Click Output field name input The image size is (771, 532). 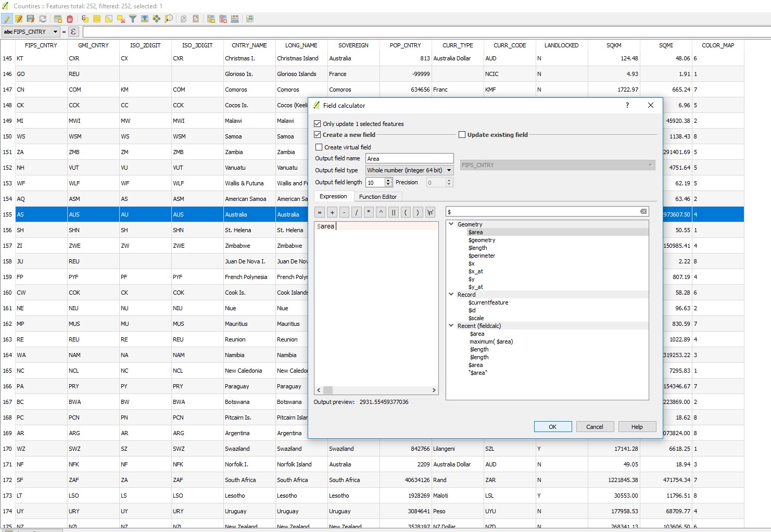pyautogui.click(x=409, y=159)
